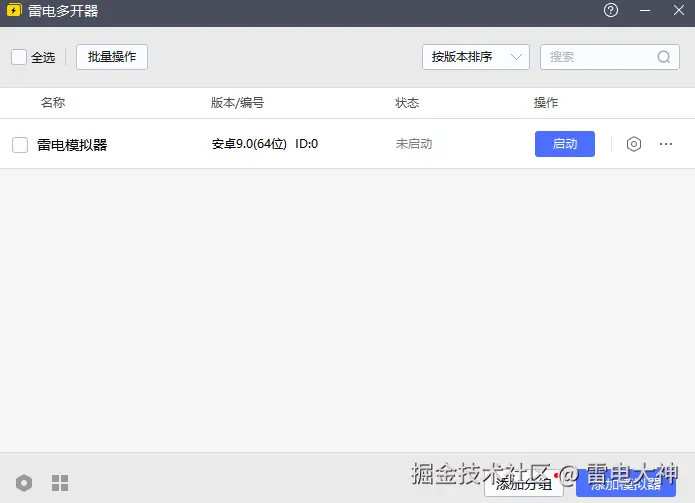
Task: Minimize the 雷电多开器 window
Action: [645, 10]
